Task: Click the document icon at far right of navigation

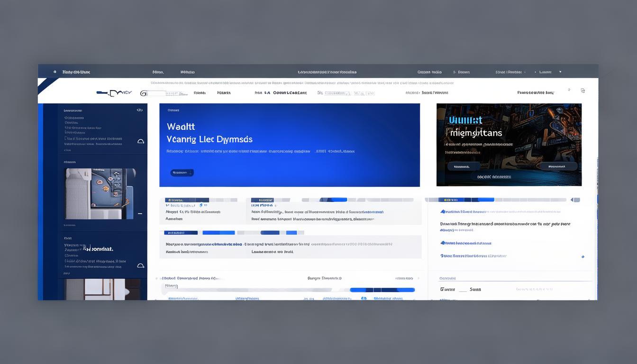Action: click(x=582, y=91)
